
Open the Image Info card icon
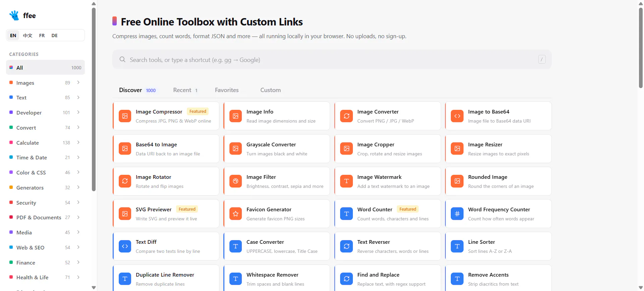(x=235, y=116)
